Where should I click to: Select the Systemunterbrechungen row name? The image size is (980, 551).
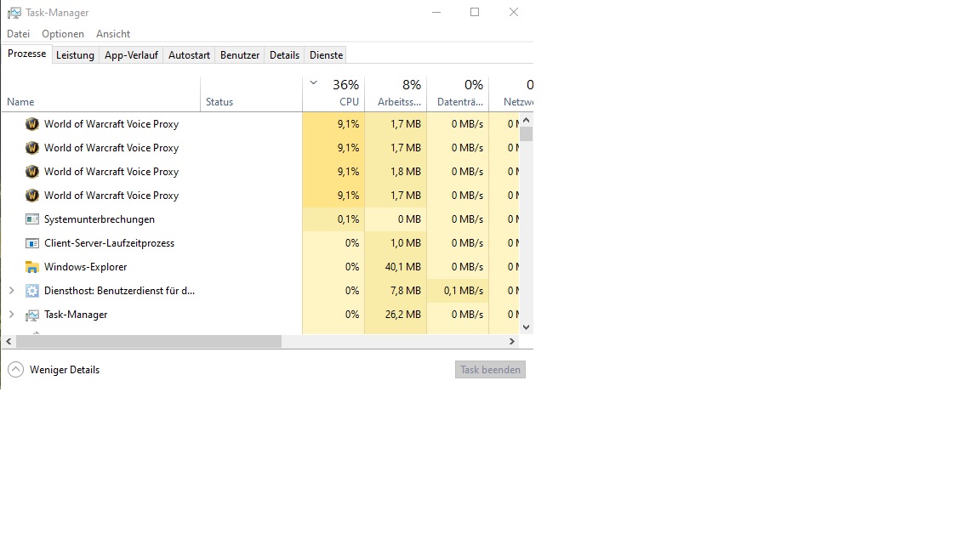pyautogui.click(x=100, y=219)
